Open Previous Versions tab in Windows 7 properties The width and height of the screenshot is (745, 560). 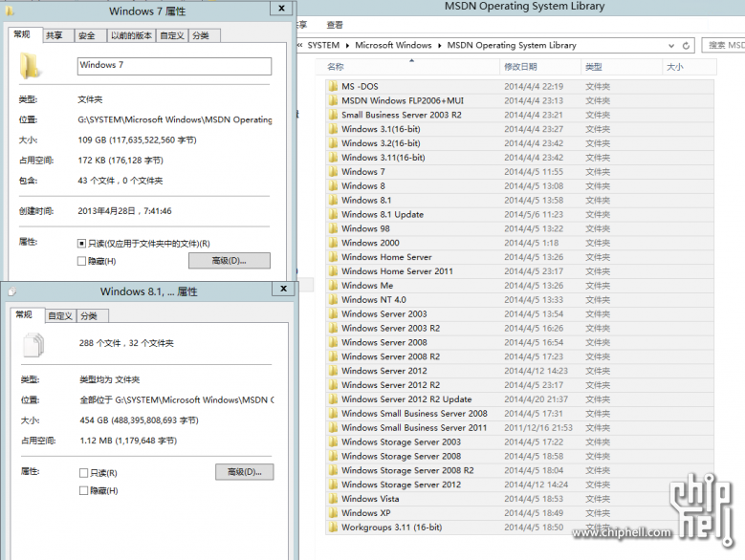point(131,35)
